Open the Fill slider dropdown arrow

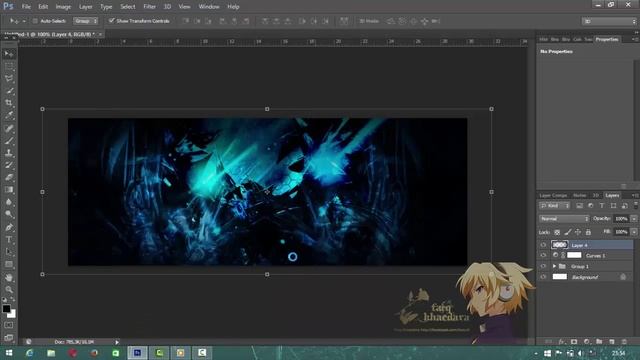tap(634, 232)
